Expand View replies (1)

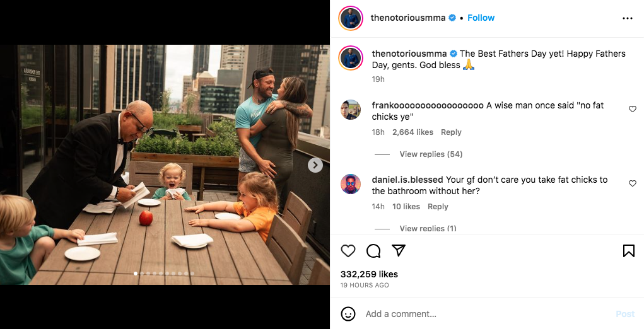pos(428,229)
